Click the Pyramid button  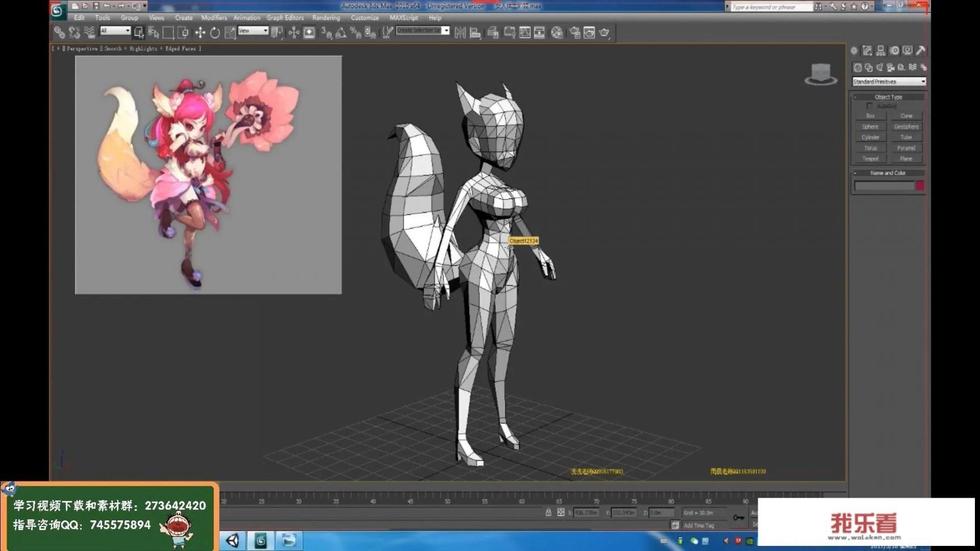906,148
